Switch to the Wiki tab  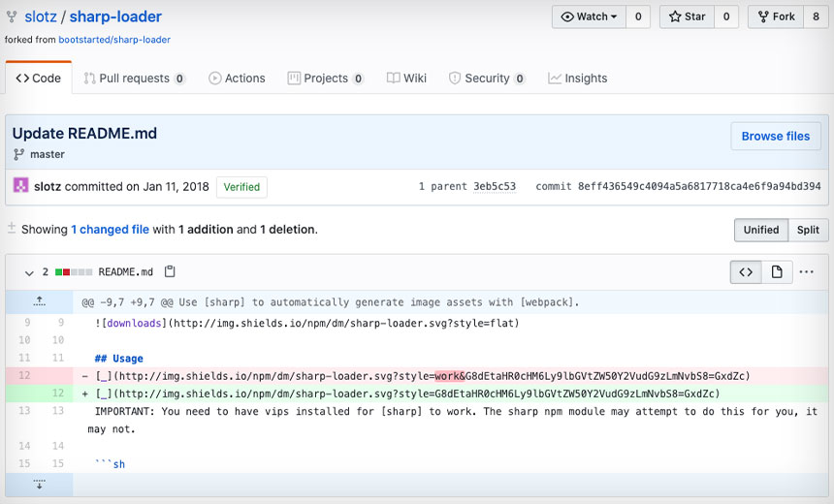coord(407,79)
